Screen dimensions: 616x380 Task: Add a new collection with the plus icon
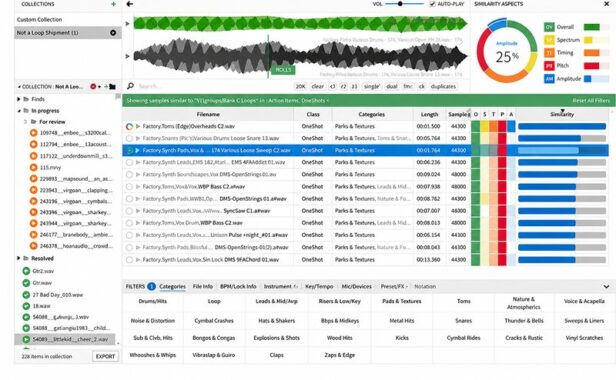[x=114, y=4]
